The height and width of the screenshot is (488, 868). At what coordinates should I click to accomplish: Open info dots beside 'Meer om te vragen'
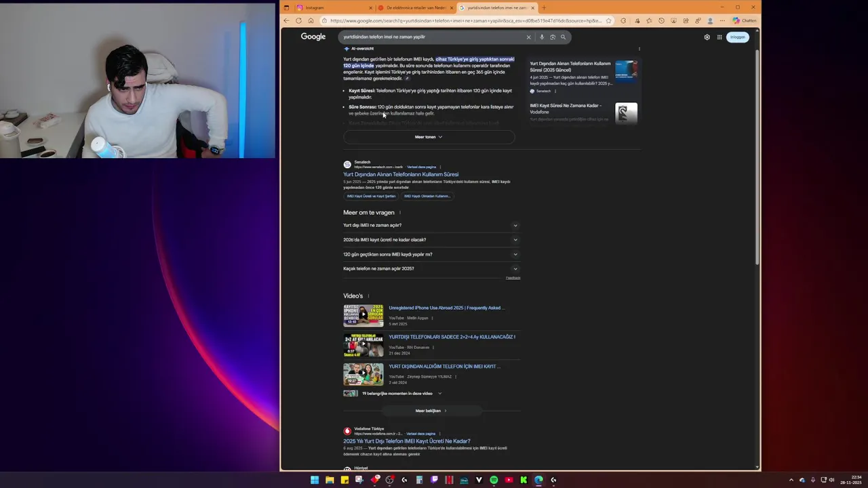point(400,213)
